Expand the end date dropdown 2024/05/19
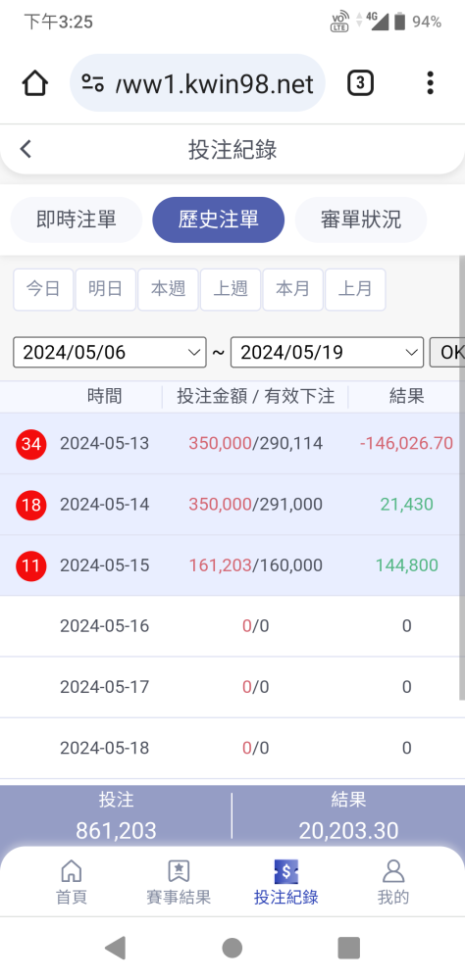 pyautogui.click(x=328, y=353)
